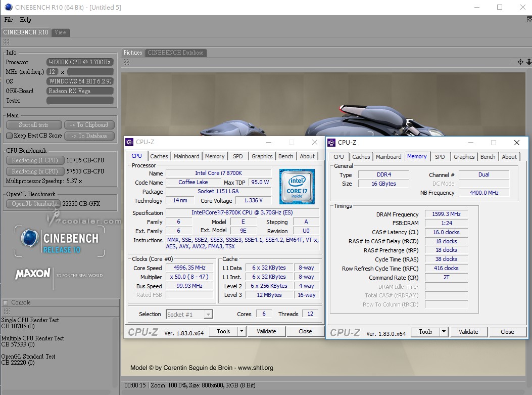The height and width of the screenshot is (395, 532).
Task: Click Close button in left CPU-Z window
Action: click(x=305, y=331)
